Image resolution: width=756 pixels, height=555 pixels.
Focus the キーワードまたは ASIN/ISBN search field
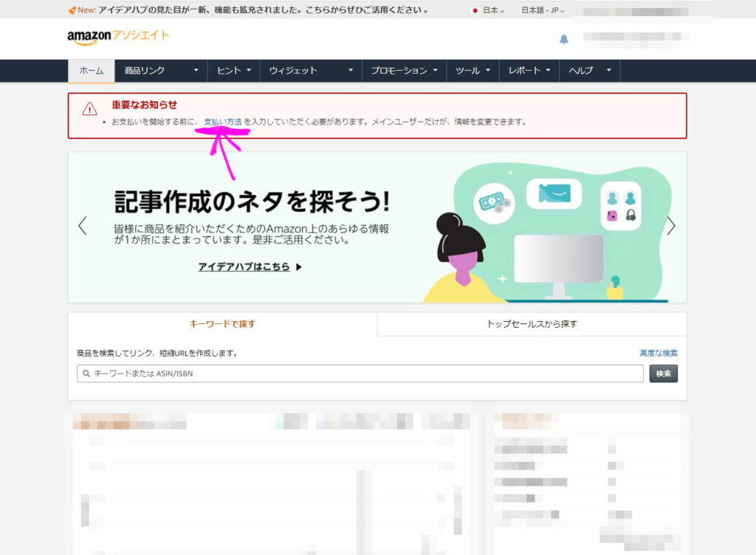pos(360,373)
